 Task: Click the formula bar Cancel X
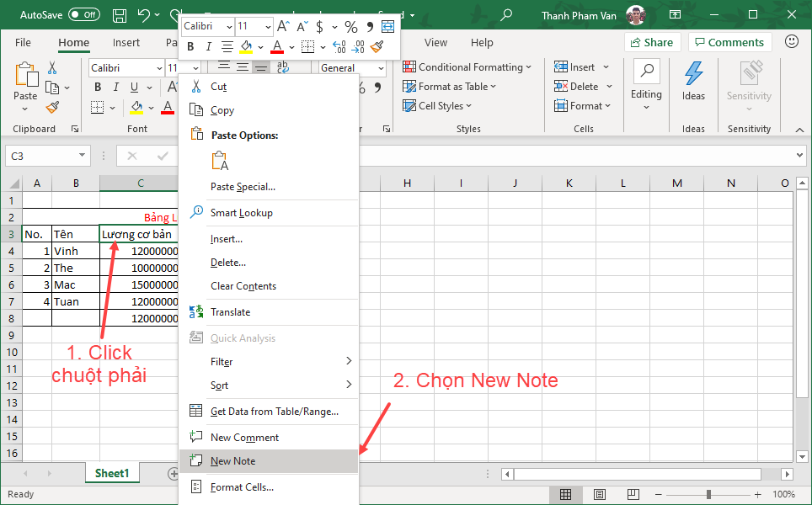tap(132, 156)
